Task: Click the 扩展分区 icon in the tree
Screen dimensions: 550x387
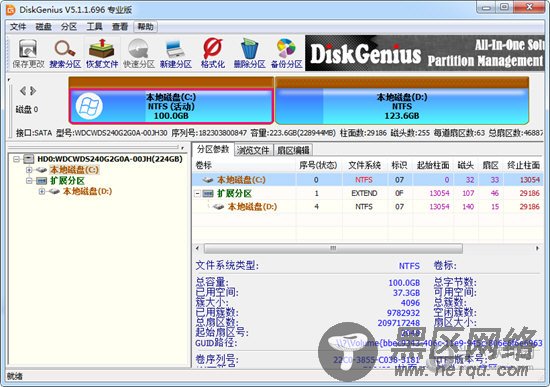Action: click(x=41, y=181)
